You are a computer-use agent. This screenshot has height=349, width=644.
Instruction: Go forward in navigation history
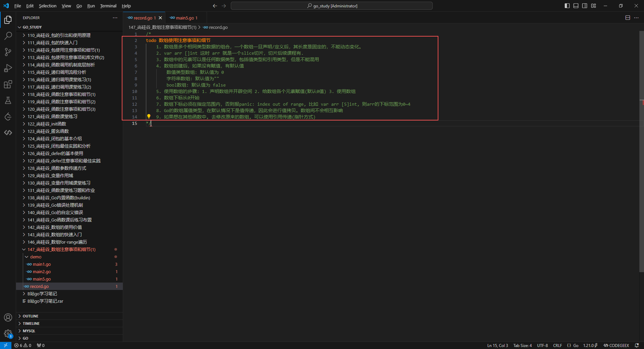point(224,6)
